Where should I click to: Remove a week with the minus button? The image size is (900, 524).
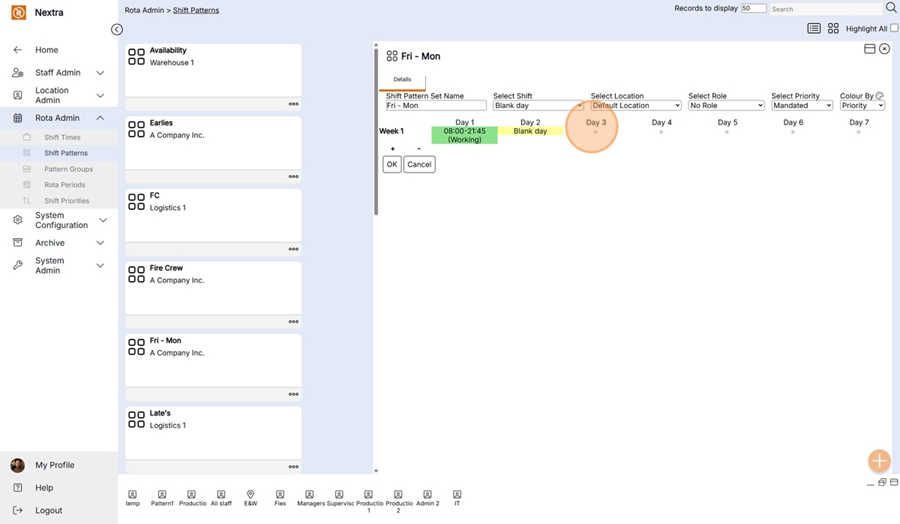(419, 149)
